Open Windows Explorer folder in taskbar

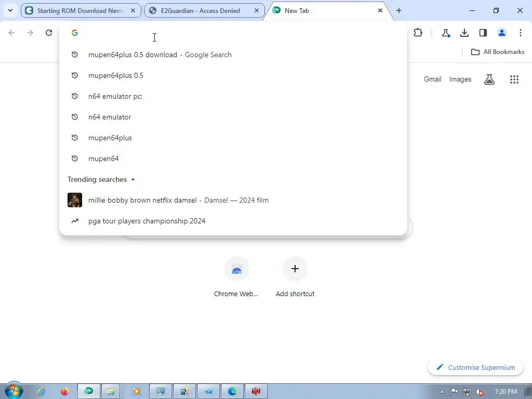[x=111, y=392]
